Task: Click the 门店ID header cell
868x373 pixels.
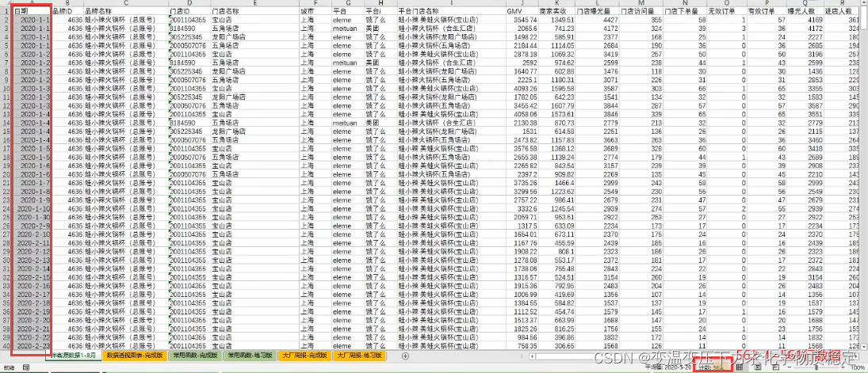Action: tap(189, 10)
